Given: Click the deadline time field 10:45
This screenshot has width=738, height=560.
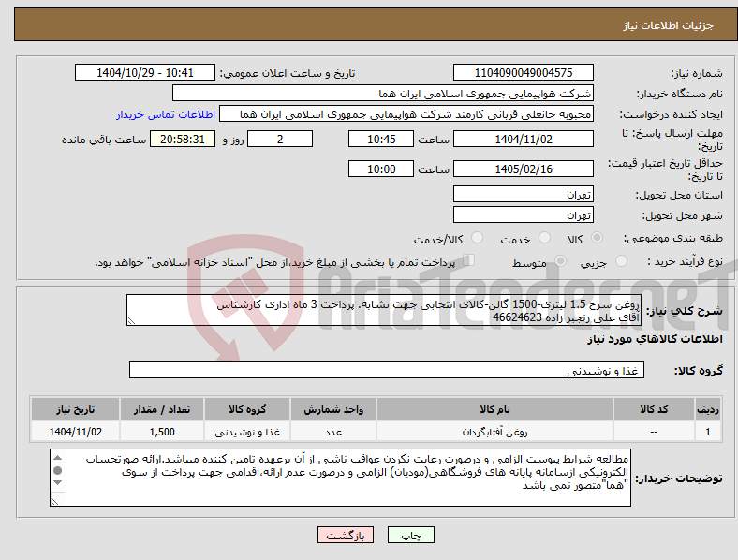Looking at the screenshot, I should 381,139.
